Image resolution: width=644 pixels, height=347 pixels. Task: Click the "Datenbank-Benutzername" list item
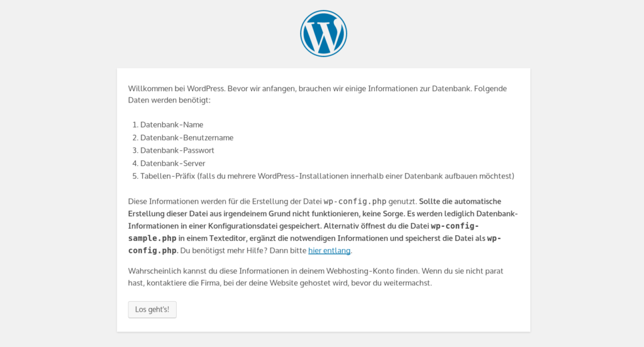click(187, 138)
